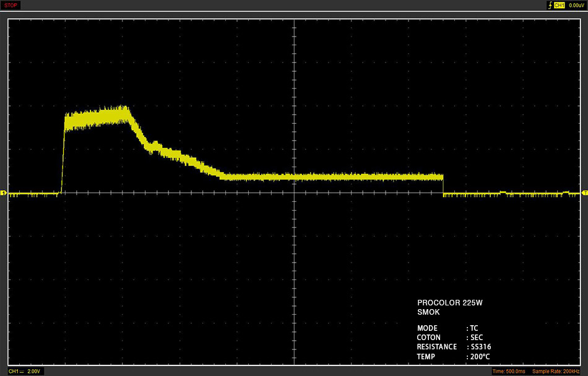Click the trigger edge slope icon
The image size is (588, 376).
pos(550,5)
